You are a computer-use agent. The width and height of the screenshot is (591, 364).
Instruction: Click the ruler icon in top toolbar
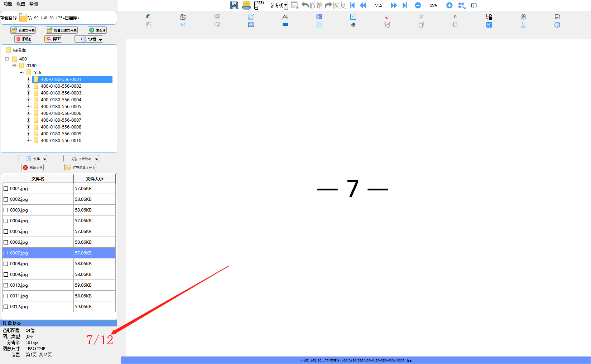[x=259, y=5]
